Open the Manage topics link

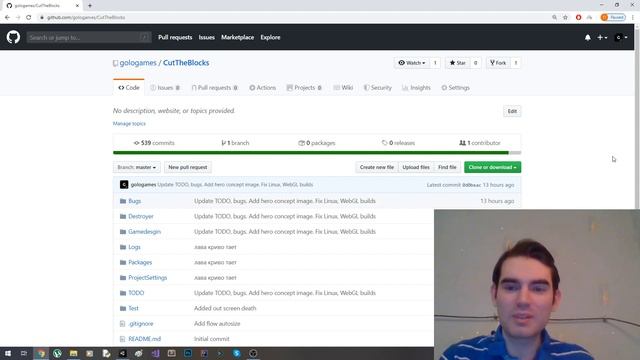coord(129,124)
